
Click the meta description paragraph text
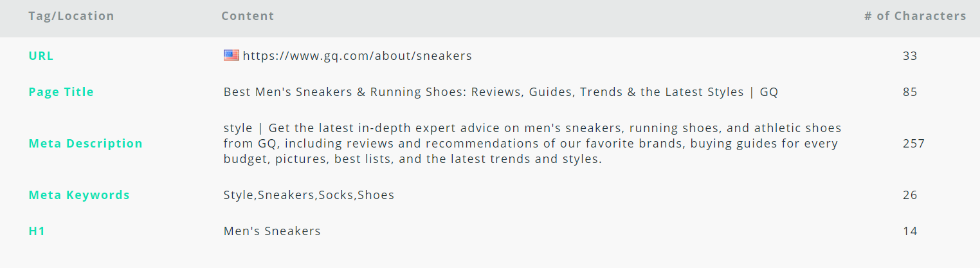pyautogui.click(x=532, y=144)
